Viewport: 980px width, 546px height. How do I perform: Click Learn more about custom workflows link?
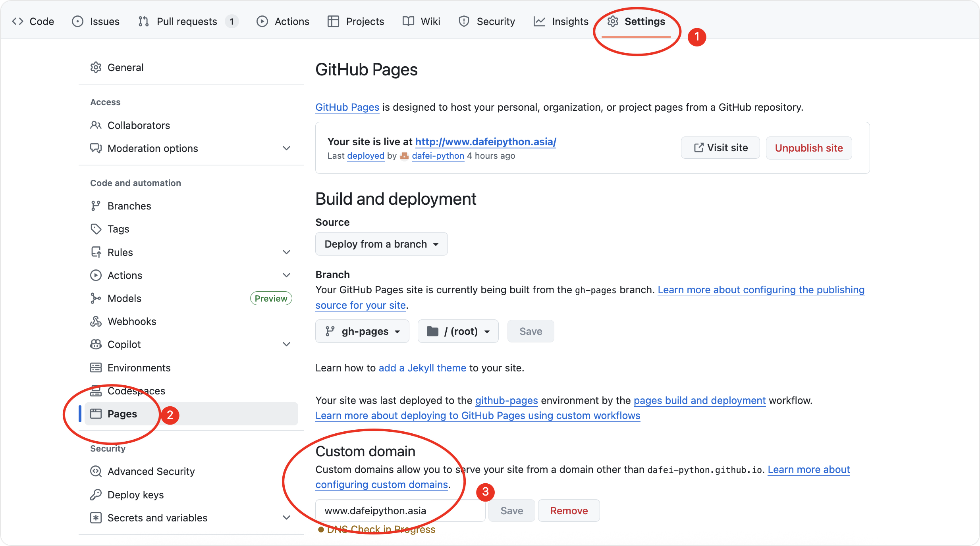pyautogui.click(x=478, y=415)
